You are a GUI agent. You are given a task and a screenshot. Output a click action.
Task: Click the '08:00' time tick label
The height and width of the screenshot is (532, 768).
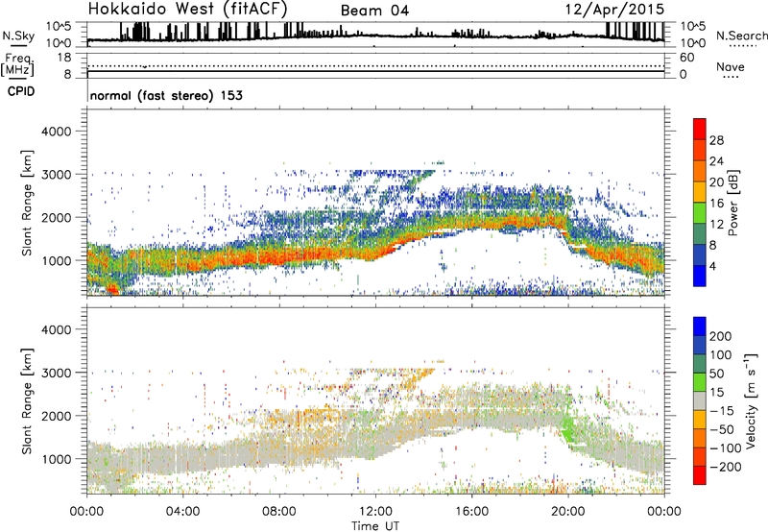tap(279, 512)
